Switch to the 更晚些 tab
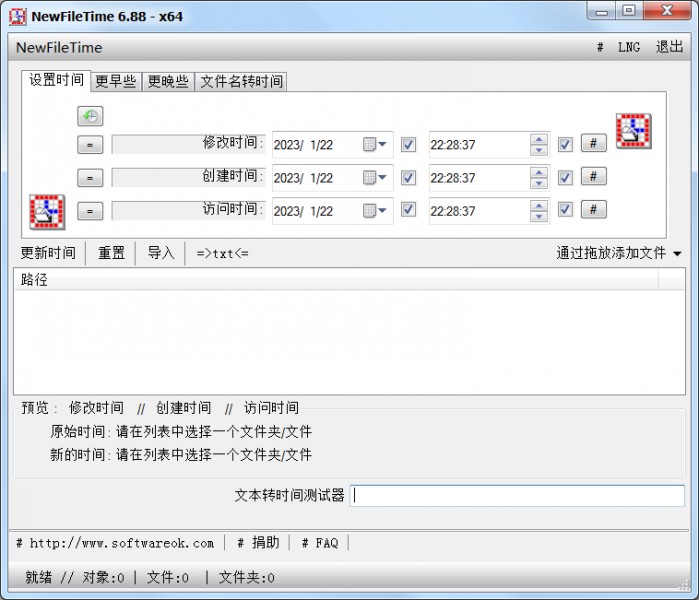The width and height of the screenshot is (699, 600). [x=168, y=82]
